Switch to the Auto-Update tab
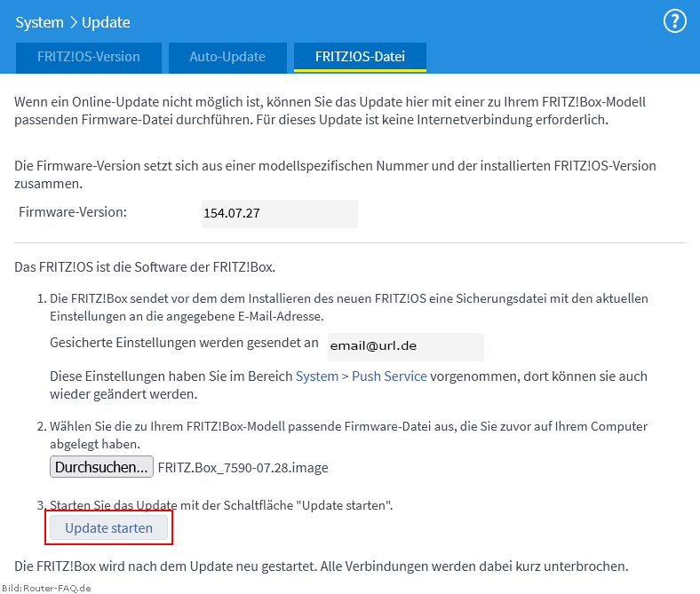Screen dimensions: 700x594 coord(227,57)
